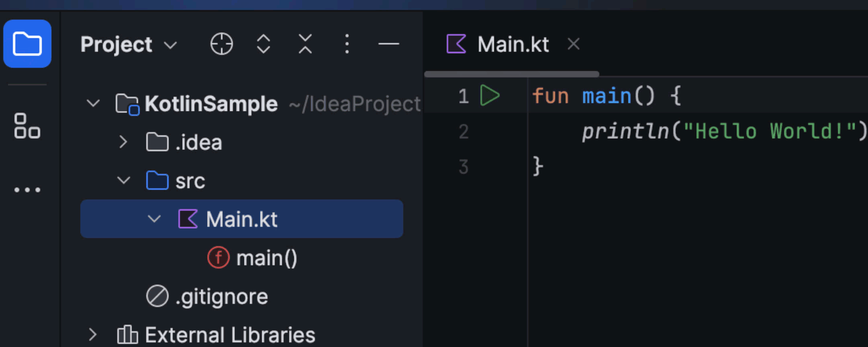
Task: Hide Project tool window with minus icon
Action: (x=388, y=44)
